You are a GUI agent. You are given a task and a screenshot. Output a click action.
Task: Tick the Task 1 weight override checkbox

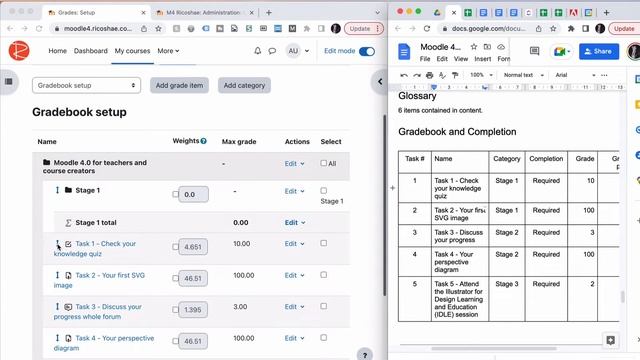[176, 247]
